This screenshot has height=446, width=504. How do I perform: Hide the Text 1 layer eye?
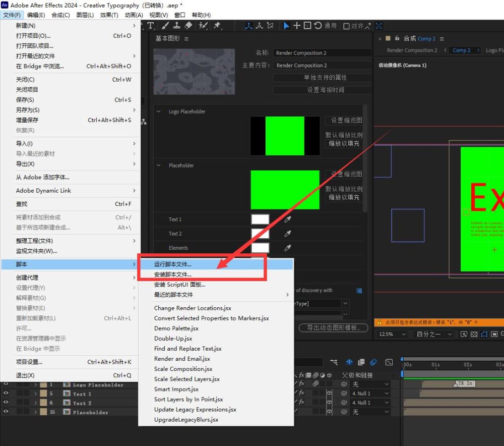pyautogui.click(x=6, y=393)
